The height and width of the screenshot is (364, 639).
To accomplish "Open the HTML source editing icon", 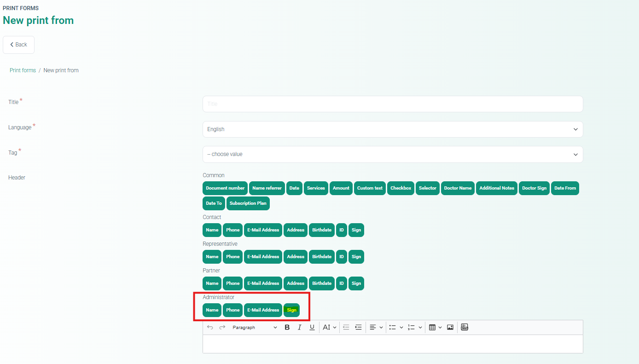I will [x=465, y=327].
